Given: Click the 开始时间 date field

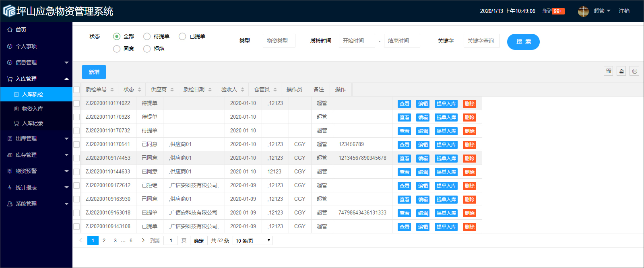Looking at the screenshot, I should tap(357, 41).
